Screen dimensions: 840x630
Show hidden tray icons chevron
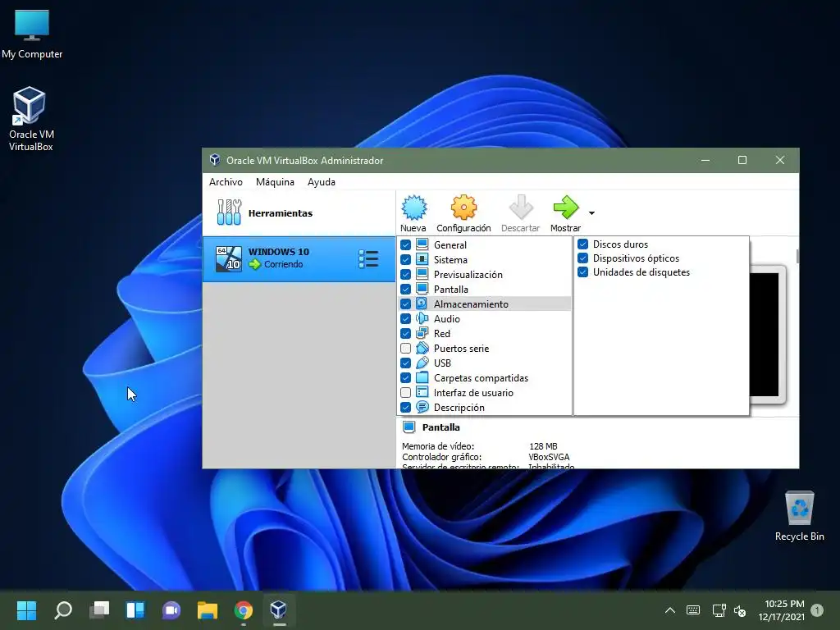click(669, 610)
